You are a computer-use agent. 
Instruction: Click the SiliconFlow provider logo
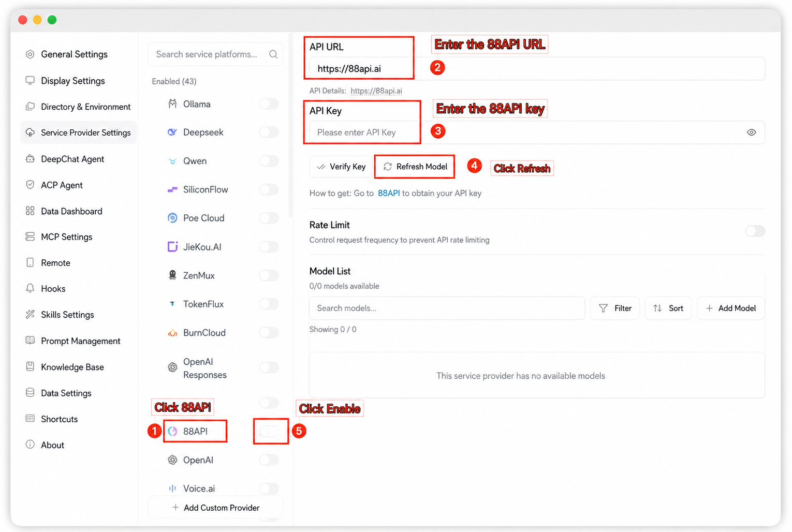[x=172, y=190]
